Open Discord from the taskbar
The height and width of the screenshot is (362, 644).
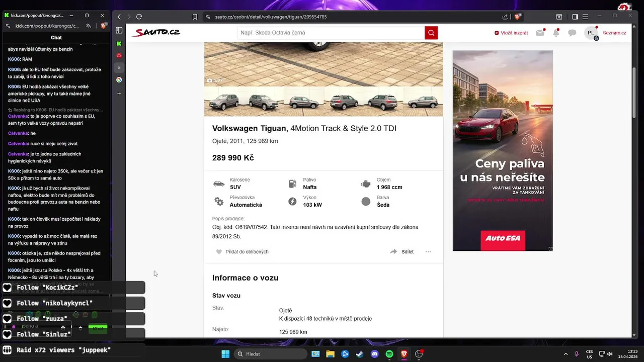tap(374, 354)
